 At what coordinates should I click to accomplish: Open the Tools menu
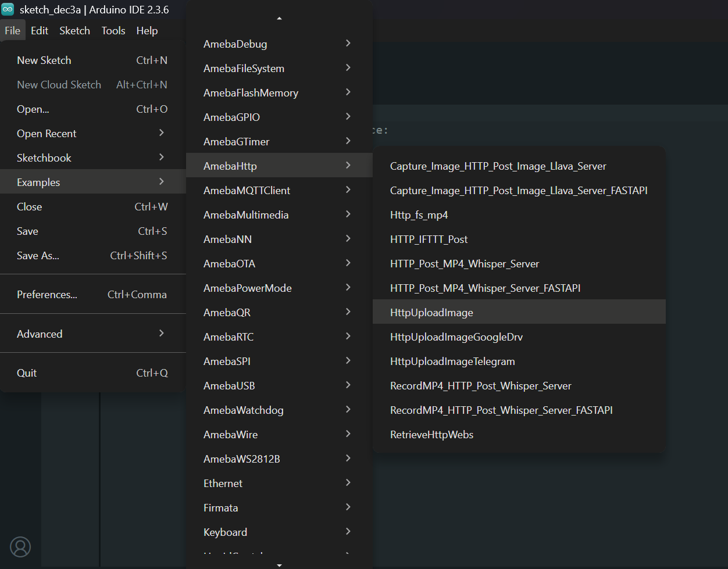tap(113, 31)
